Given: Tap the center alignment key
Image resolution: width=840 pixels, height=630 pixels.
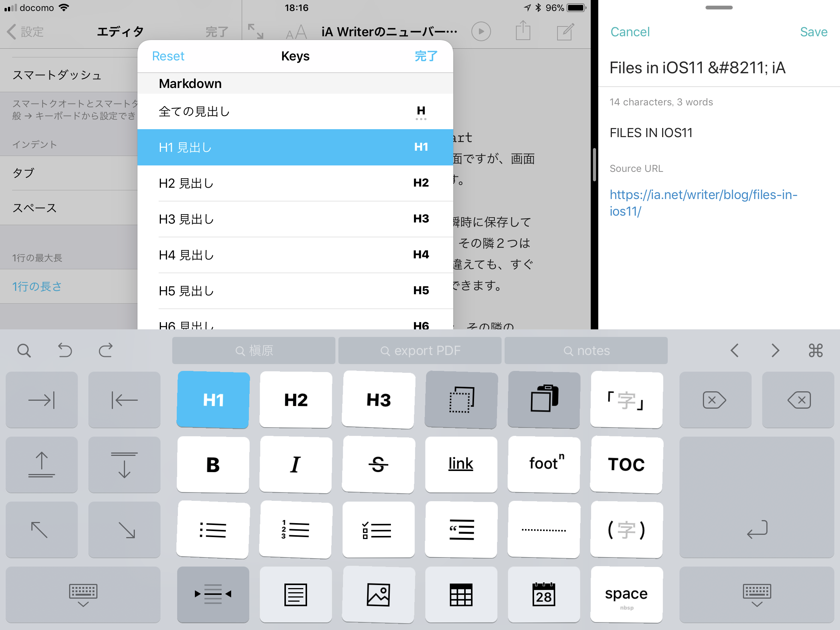Looking at the screenshot, I should tap(213, 594).
